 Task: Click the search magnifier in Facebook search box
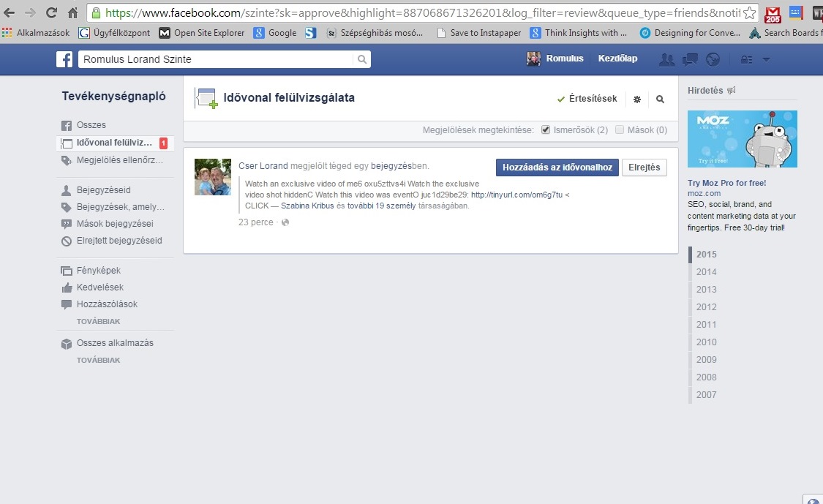click(x=361, y=60)
